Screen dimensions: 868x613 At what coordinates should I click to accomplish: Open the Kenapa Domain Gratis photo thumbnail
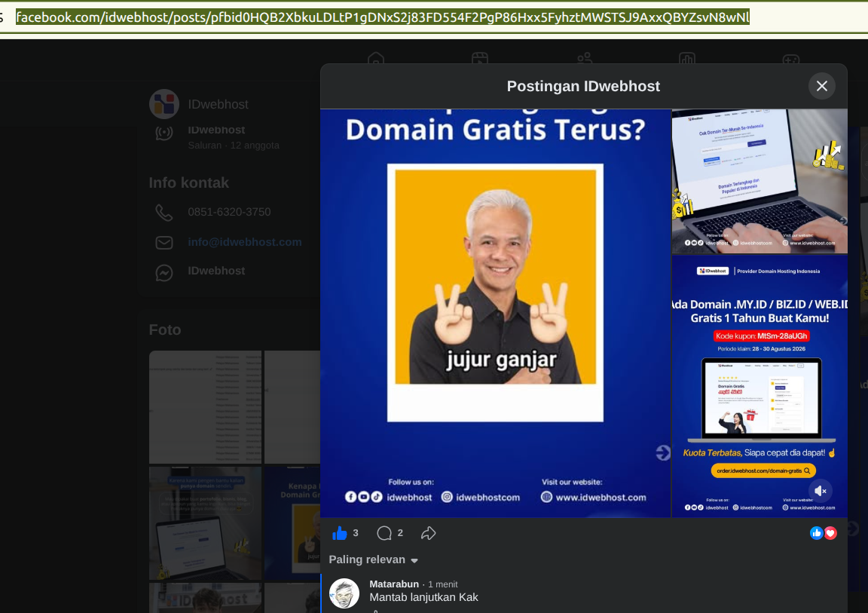click(x=292, y=523)
